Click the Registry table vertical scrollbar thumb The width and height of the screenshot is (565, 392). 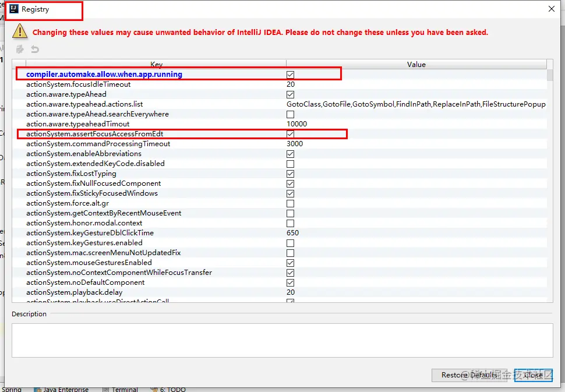click(549, 75)
